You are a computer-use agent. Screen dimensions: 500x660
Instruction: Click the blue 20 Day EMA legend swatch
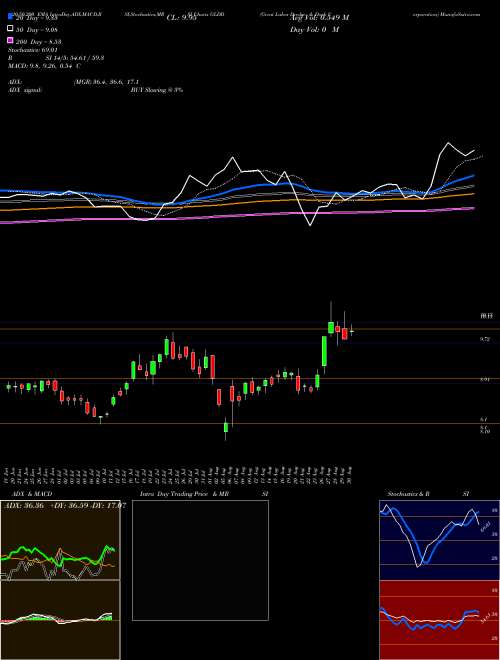tap(11, 18)
